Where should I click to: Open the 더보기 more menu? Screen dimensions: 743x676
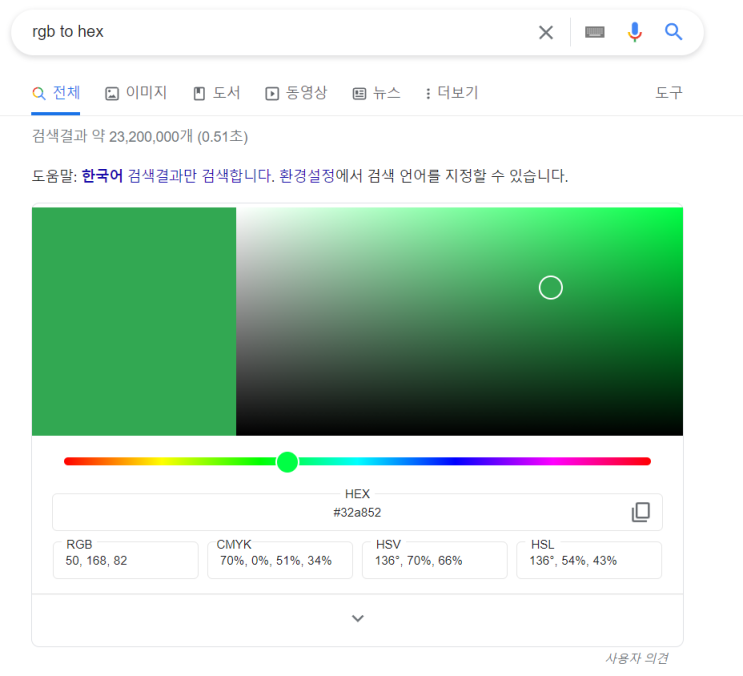tap(452, 93)
